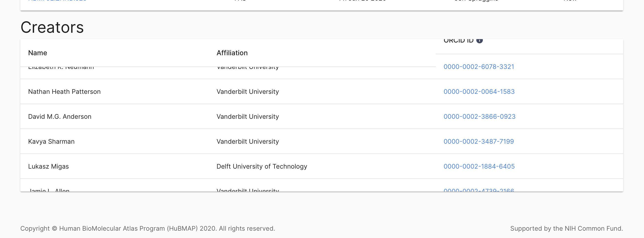The width and height of the screenshot is (644, 238).
Task: Sort the table by the Affiliation column
Action: pyautogui.click(x=232, y=53)
